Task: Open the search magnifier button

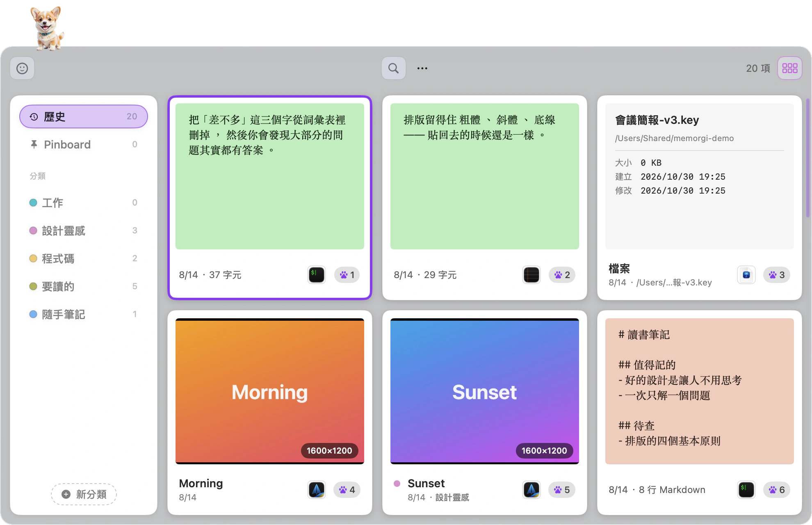Action: coord(393,68)
